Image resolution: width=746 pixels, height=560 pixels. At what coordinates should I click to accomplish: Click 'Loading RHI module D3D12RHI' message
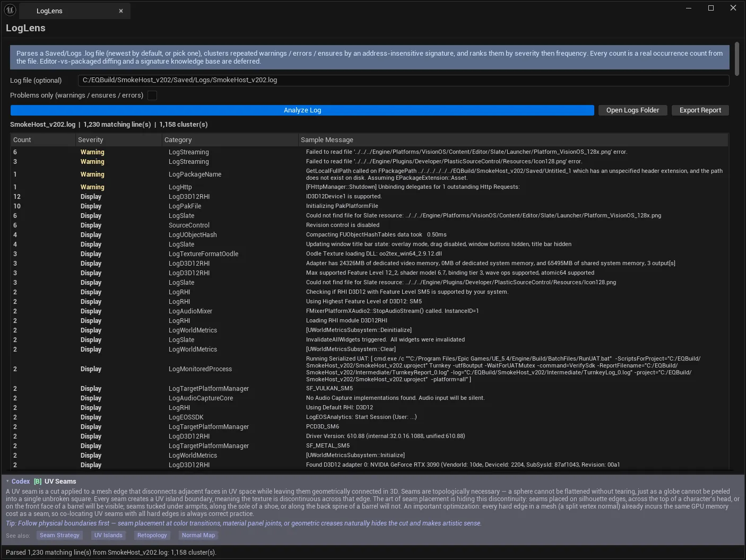point(346,321)
